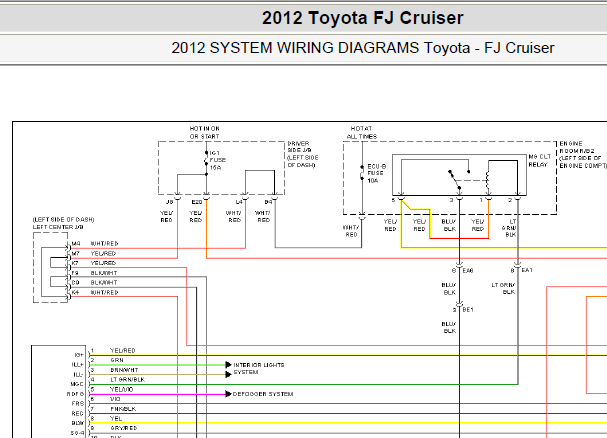607x438 pixels.
Task: Click the GRN wire color on pin 2
Action: point(117,360)
